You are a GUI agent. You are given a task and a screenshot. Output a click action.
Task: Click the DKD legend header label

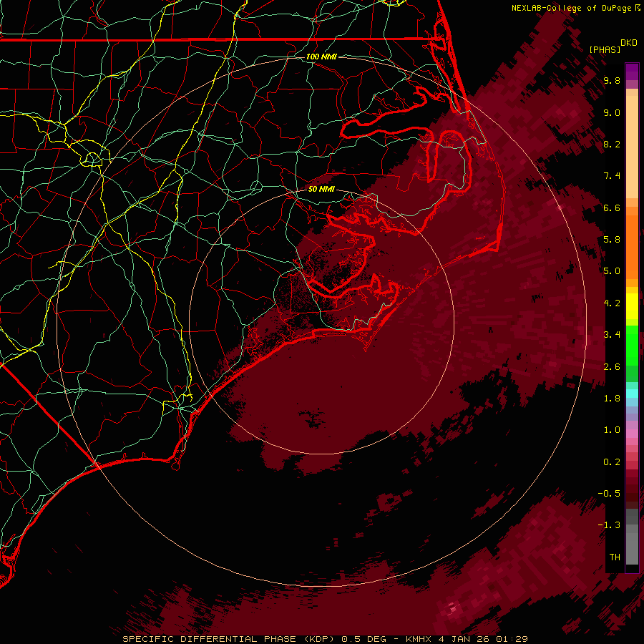pos(629,43)
